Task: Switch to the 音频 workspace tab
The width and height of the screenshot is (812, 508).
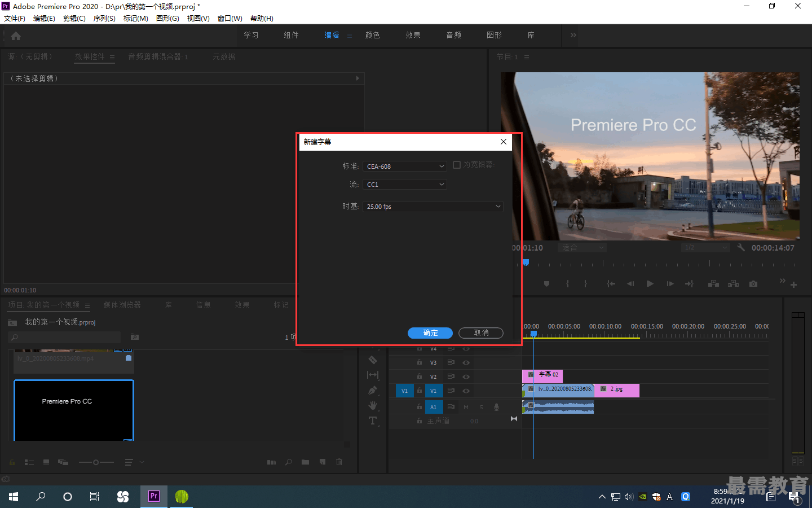Action: coord(454,35)
